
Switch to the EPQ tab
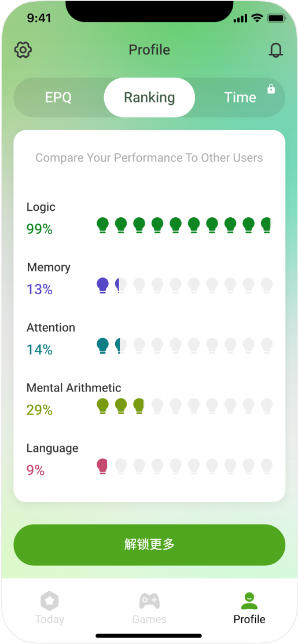pyautogui.click(x=58, y=97)
